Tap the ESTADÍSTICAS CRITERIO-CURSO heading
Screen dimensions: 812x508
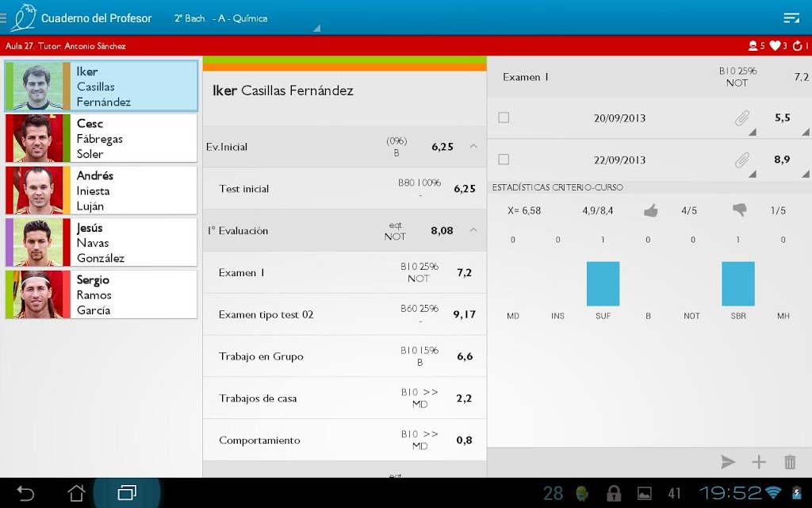[557, 187]
